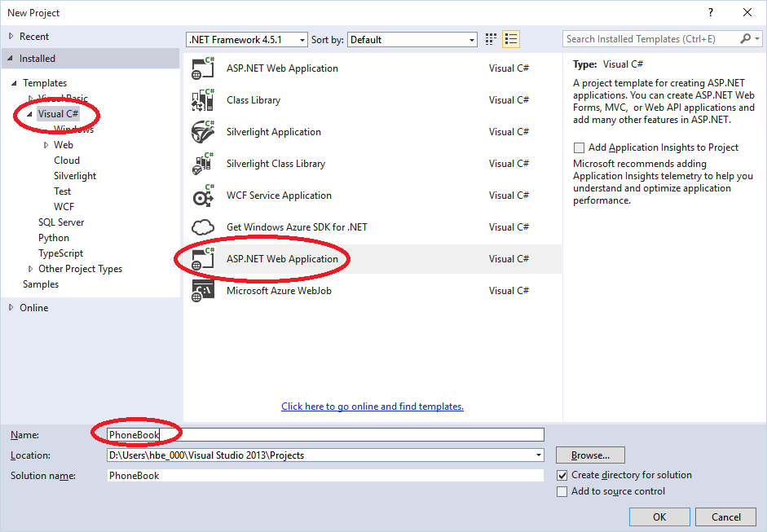Click the highlighted ASP.NET Web Application icon
The image size is (767, 532).
pyautogui.click(x=203, y=259)
